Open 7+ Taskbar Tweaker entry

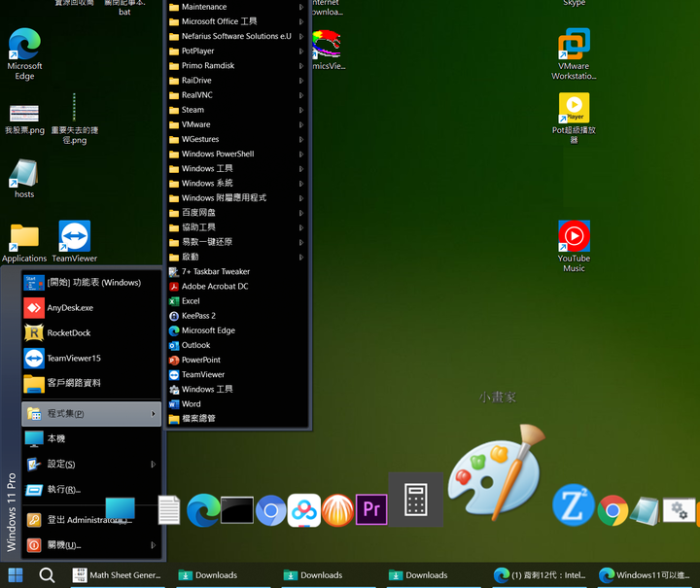[236, 272]
